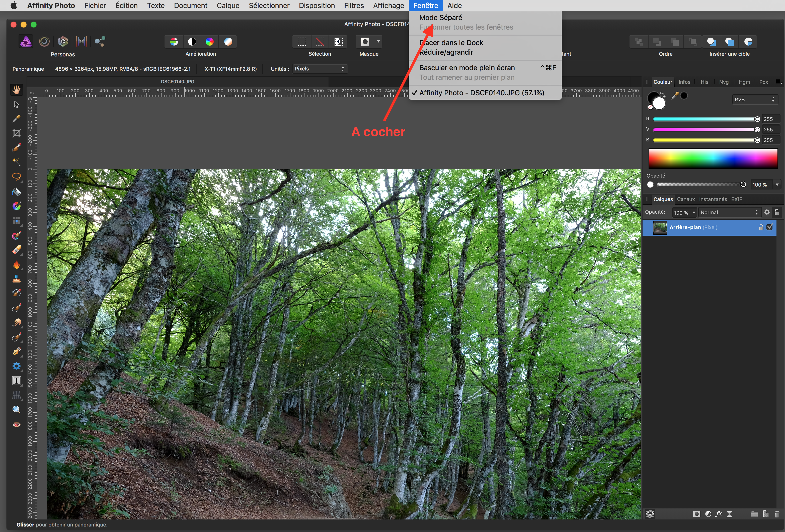Click the opacity percentage field in Calques
Image resolution: width=785 pixels, height=532 pixels.
click(x=681, y=212)
